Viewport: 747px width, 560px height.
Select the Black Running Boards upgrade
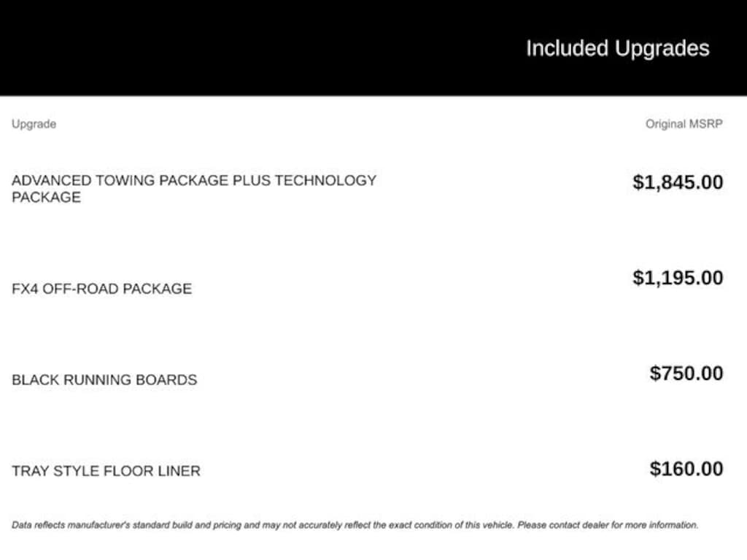click(104, 379)
